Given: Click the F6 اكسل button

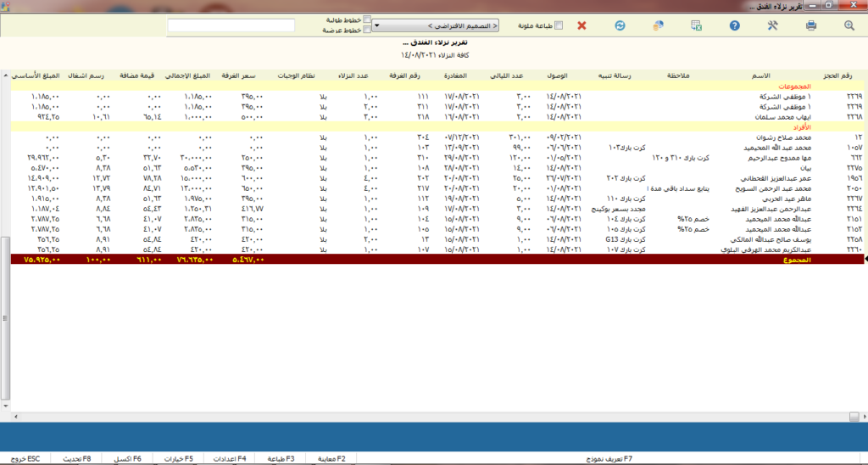Looking at the screenshot, I should [x=127, y=458].
